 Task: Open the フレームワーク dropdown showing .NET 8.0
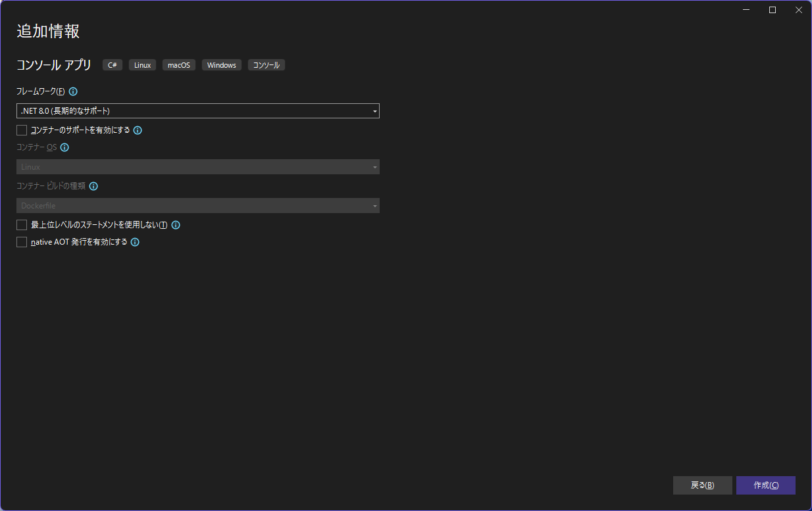pos(374,110)
